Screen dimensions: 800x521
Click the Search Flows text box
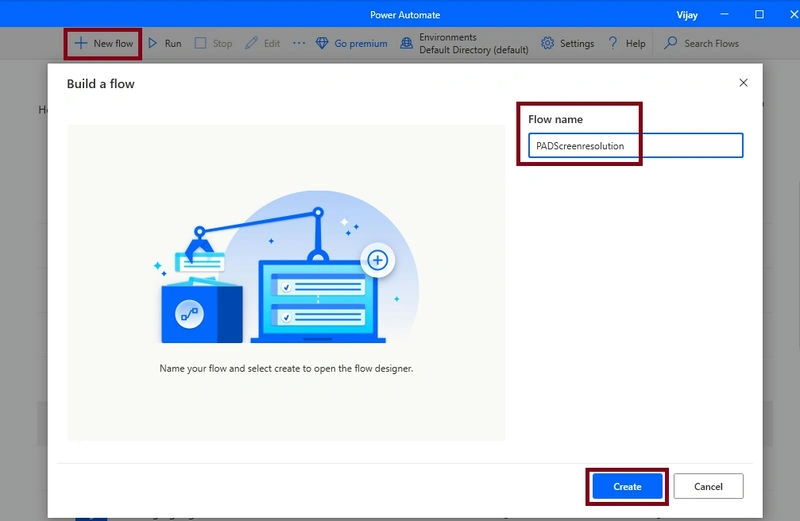711,43
